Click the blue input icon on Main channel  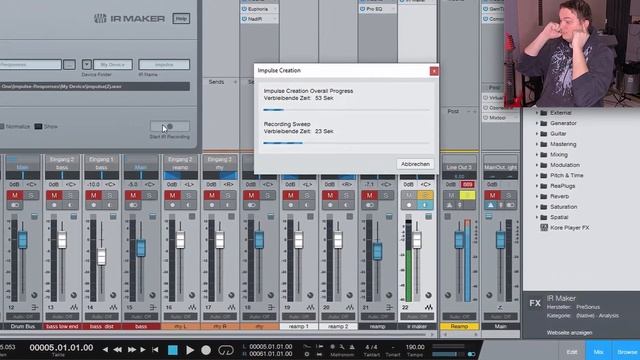tap(489, 216)
